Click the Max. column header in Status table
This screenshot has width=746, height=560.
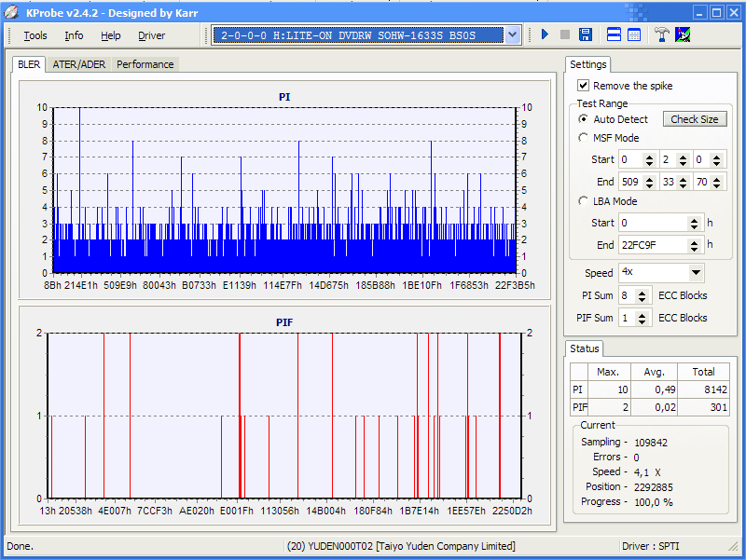(x=608, y=372)
